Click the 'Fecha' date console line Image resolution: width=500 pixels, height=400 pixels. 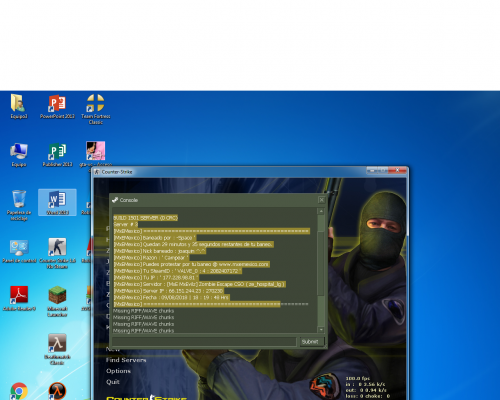172,297
